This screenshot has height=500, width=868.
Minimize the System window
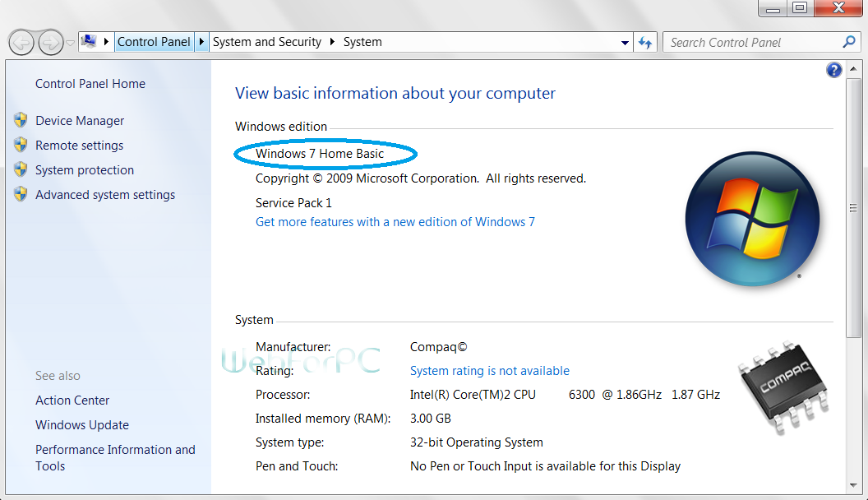pos(773,9)
